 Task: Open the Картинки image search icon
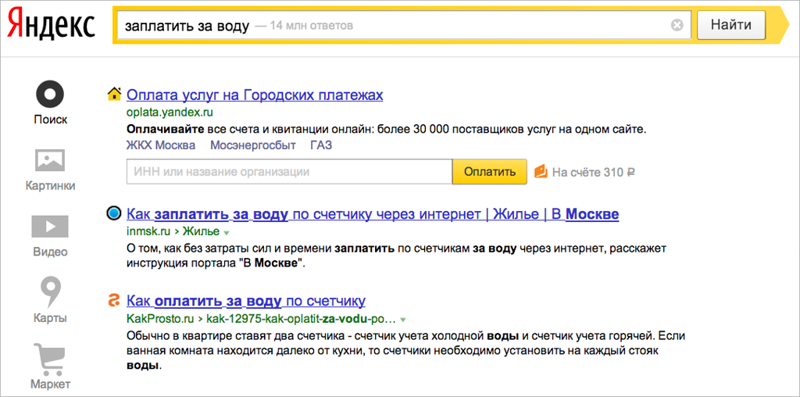point(50,160)
